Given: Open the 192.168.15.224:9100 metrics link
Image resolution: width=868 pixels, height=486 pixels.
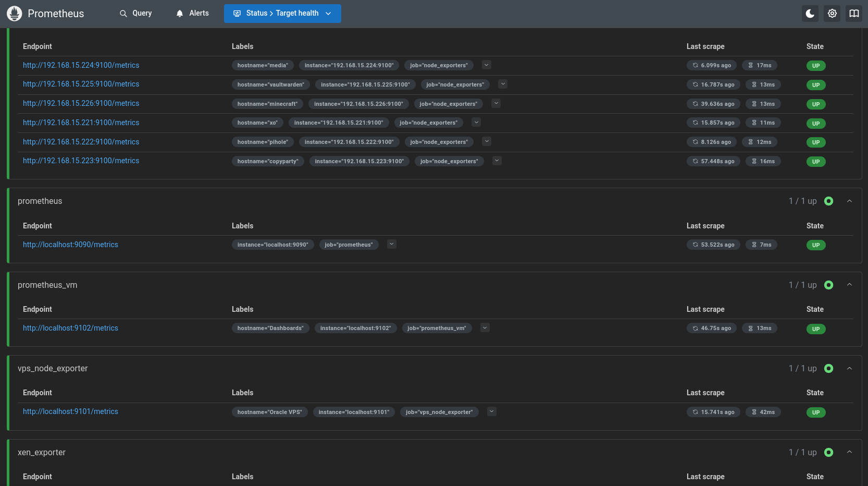Looking at the screenshot, I should (x=81, y=65).
